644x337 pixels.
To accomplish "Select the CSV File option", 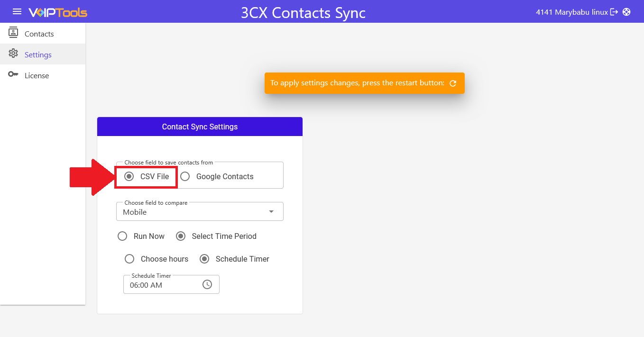I will [129, 176].
